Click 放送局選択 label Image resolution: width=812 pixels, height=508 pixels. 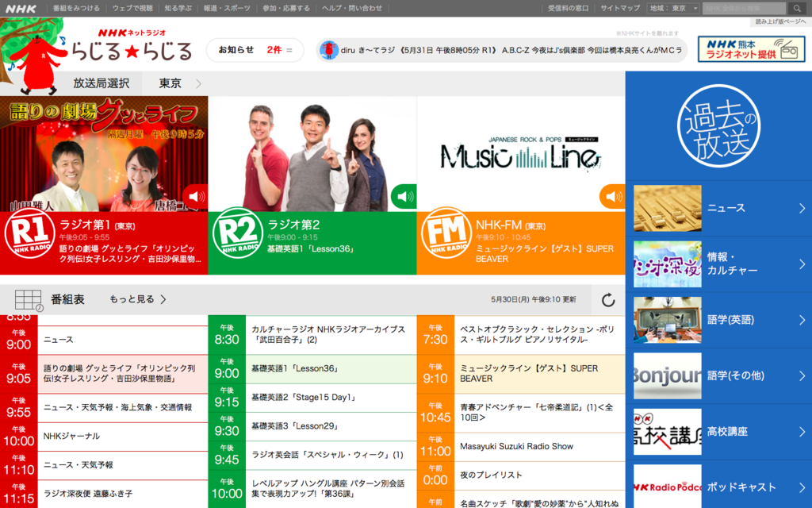101,83
